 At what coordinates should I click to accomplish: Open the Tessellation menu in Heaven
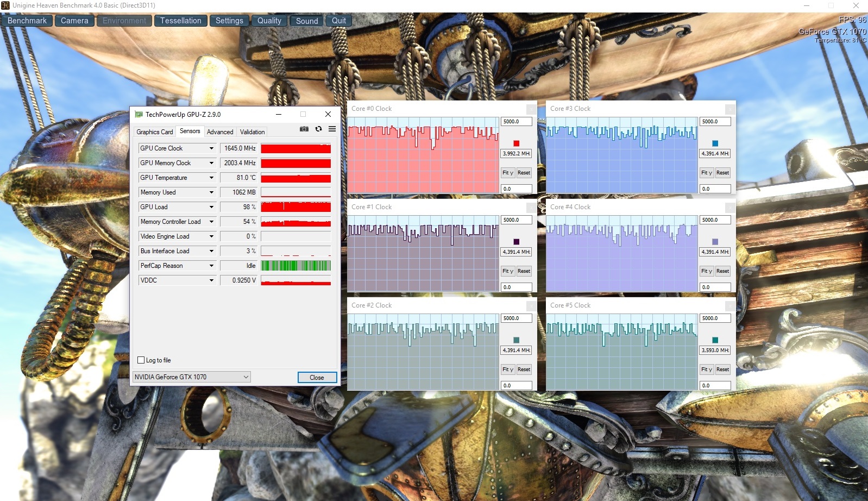(180, 21)
